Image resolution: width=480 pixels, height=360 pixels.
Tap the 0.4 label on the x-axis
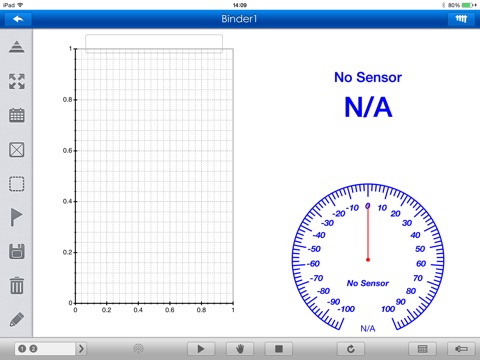click(138, 310)
